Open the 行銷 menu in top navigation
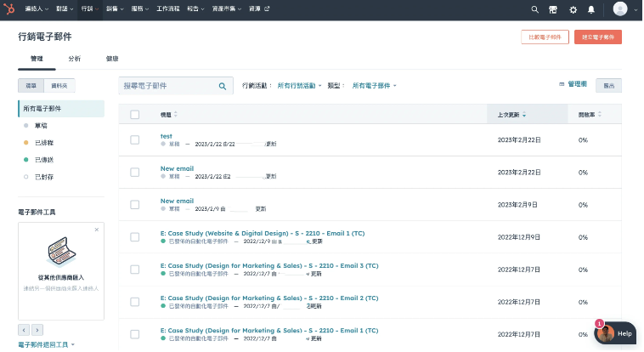 tap(89, 9)
